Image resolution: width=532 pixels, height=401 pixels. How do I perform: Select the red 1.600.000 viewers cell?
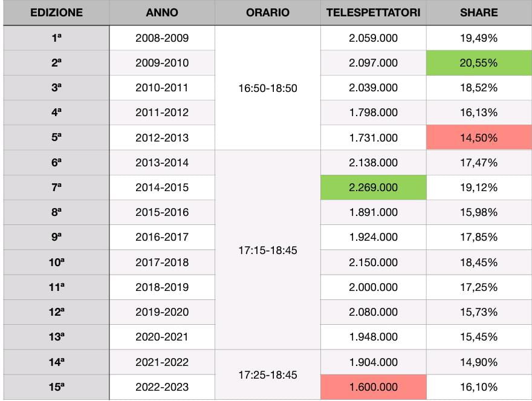pos(373,387)
